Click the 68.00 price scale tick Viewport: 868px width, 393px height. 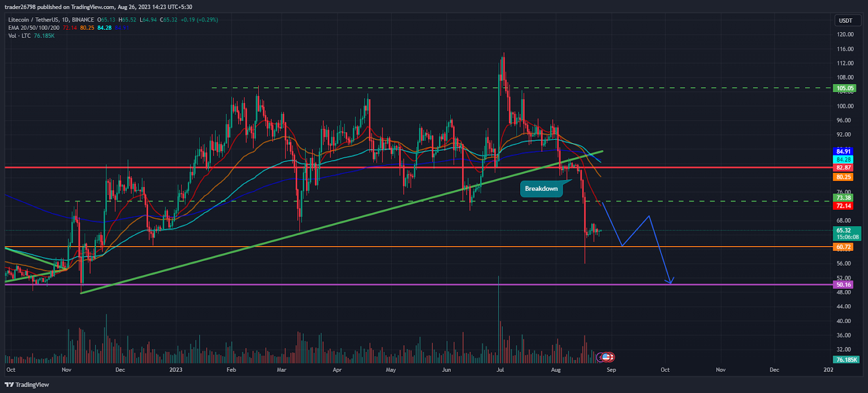pos(844,221)
